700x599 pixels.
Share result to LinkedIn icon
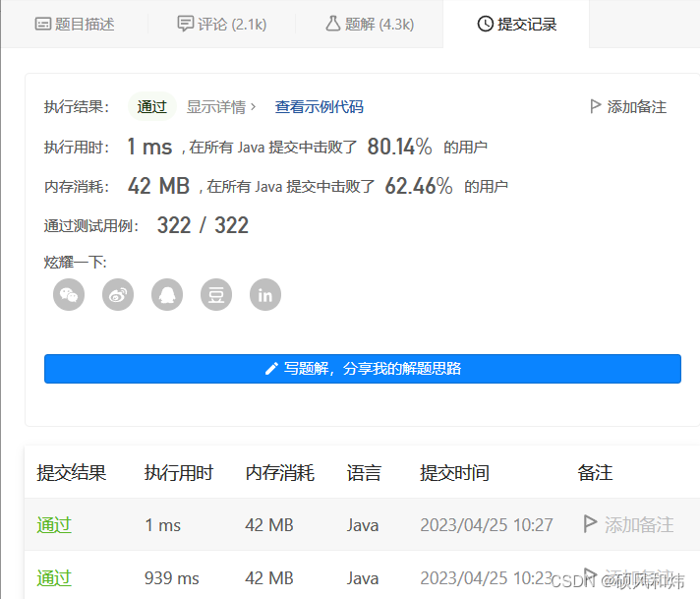[265, 295]
